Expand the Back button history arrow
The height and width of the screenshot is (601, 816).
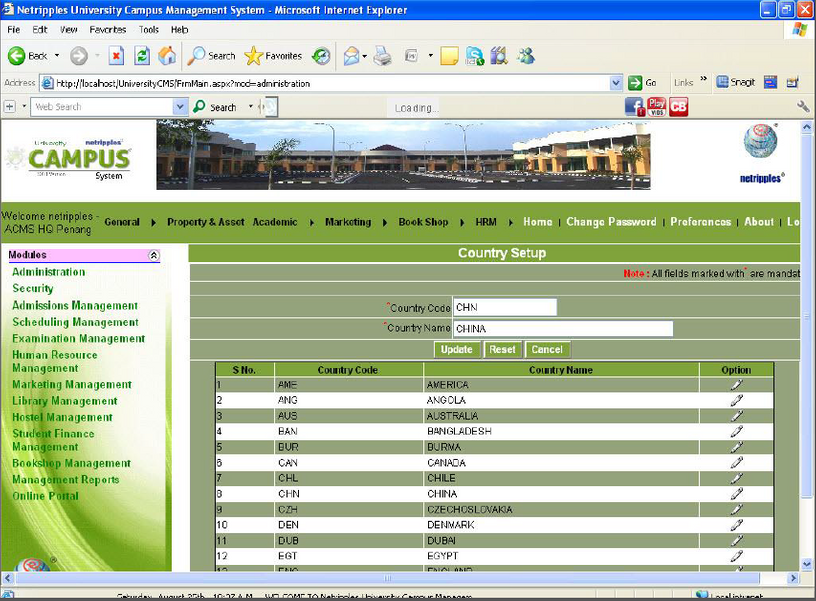(57, 56)
